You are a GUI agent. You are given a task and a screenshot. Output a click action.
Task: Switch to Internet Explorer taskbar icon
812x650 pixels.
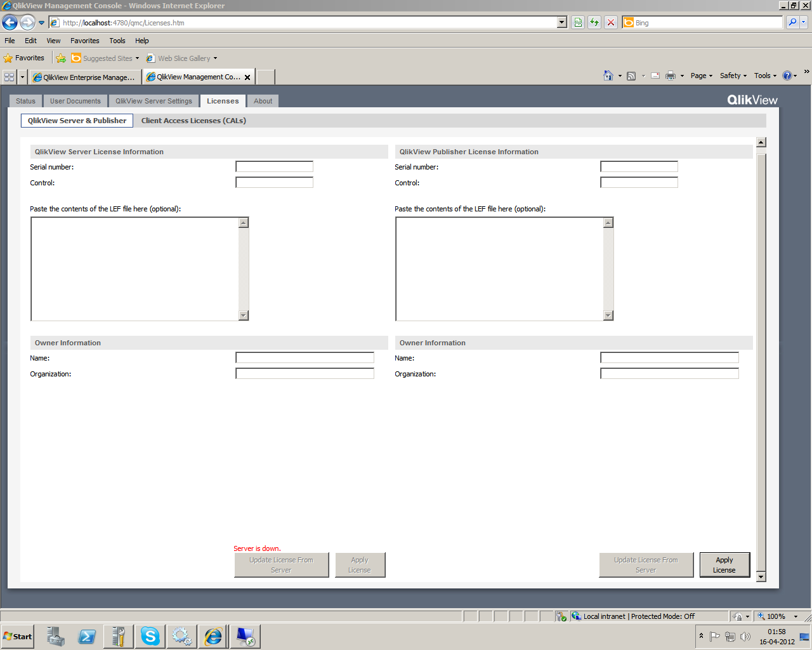click(213, 636)
